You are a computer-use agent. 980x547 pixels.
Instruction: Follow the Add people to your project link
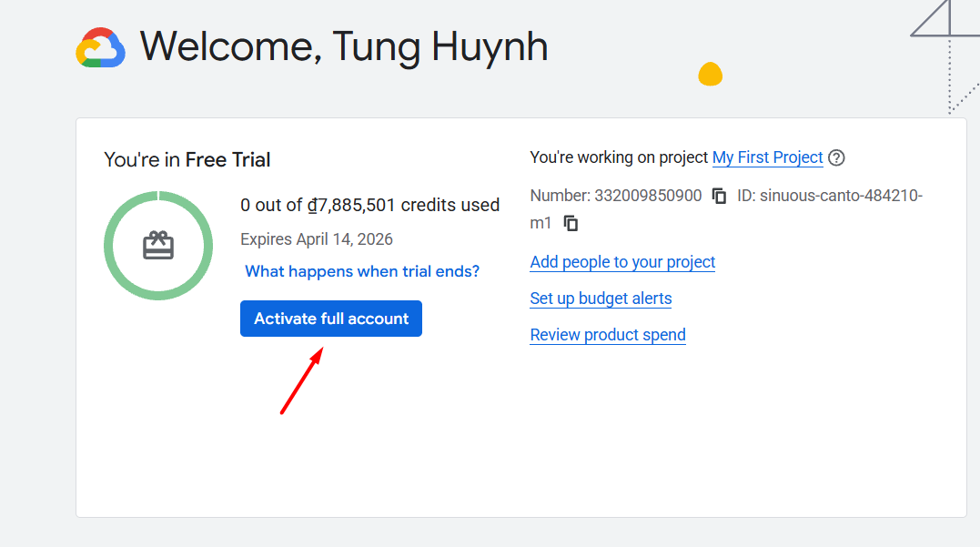[622, 262]
